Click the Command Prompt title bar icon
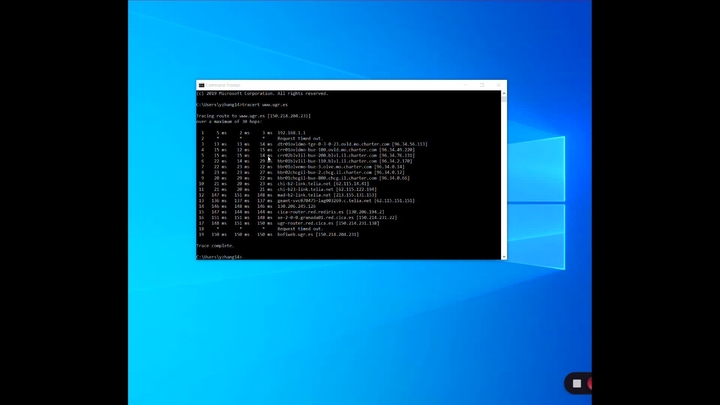This screenshot has width=720, height=405. [x=201, y=85]
